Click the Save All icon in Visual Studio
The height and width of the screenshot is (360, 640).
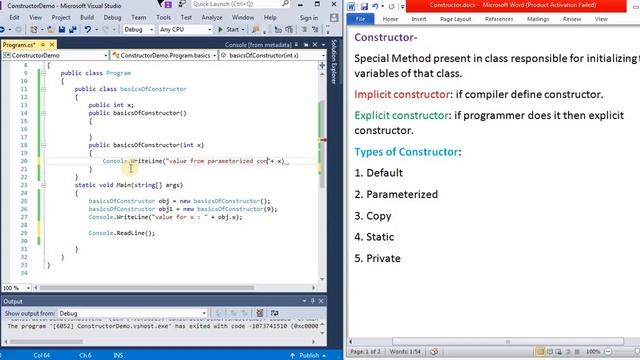(73, 29)
